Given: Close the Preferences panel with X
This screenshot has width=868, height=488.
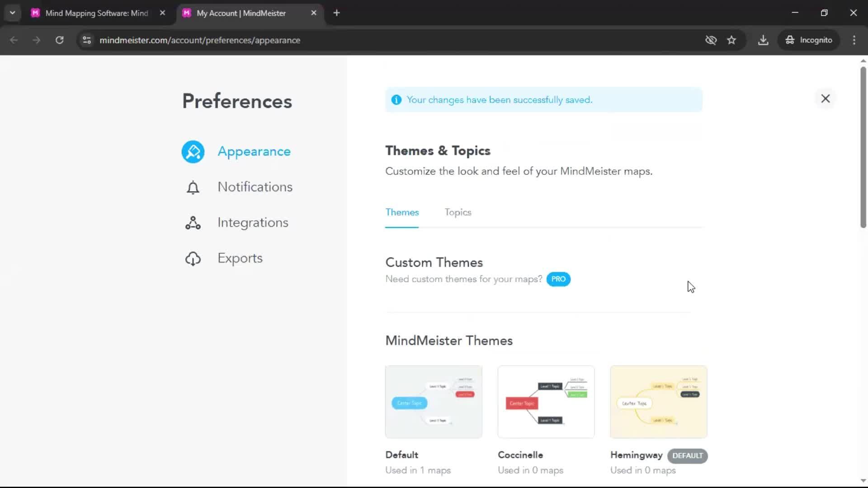Looking at the screenshot, I should tap(826, 99).
